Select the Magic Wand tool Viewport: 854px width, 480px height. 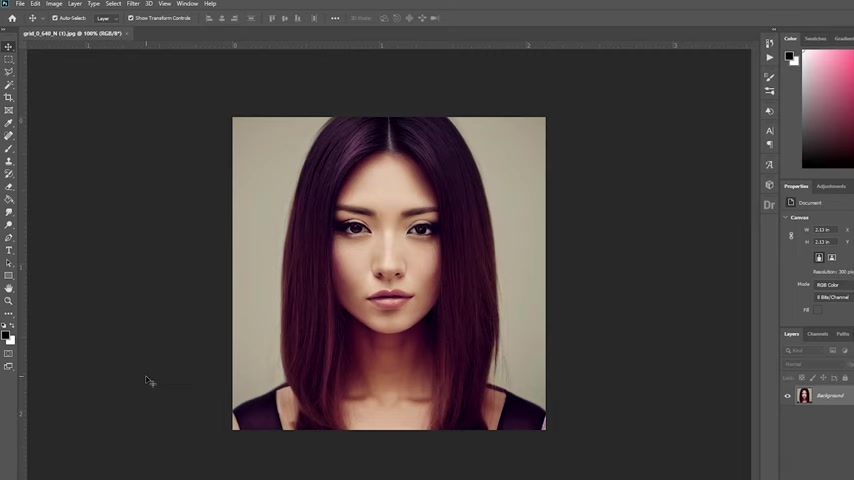coord(9,85)
